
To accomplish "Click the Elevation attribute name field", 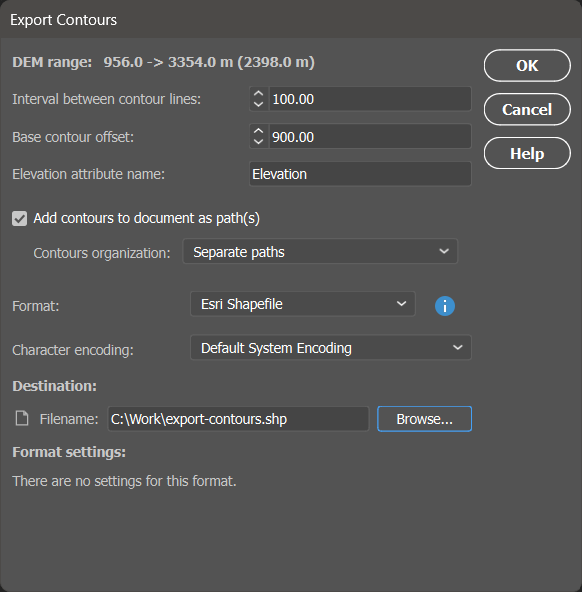I will 360,174.
